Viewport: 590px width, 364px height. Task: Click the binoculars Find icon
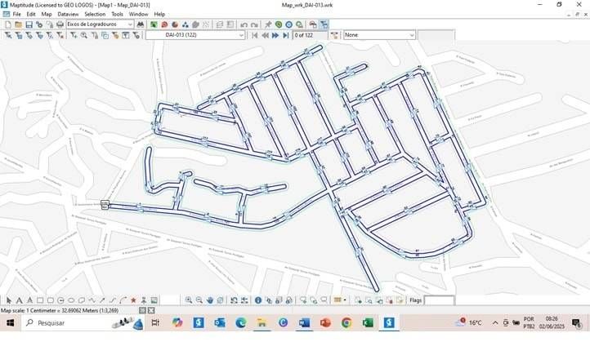click(141, 24)
